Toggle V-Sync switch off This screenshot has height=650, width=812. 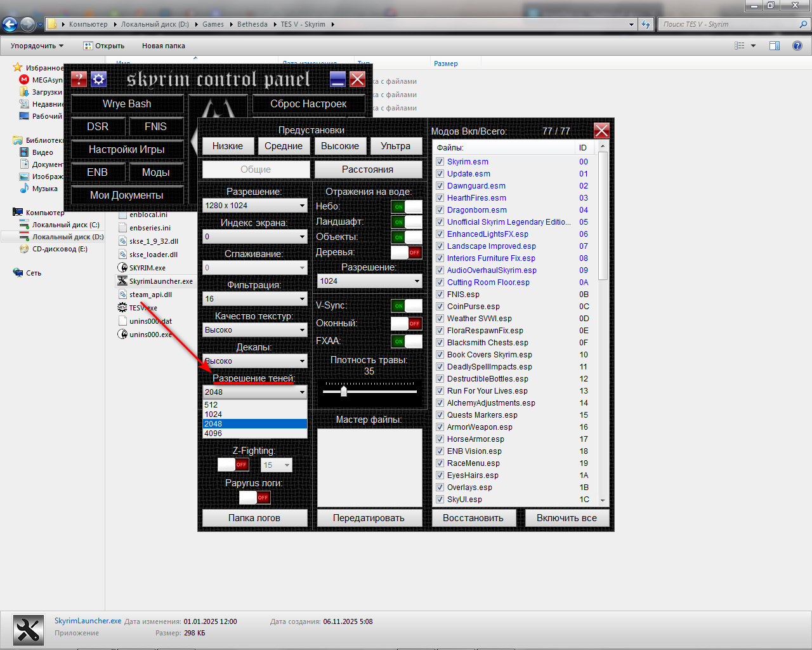tap(406, 306)
